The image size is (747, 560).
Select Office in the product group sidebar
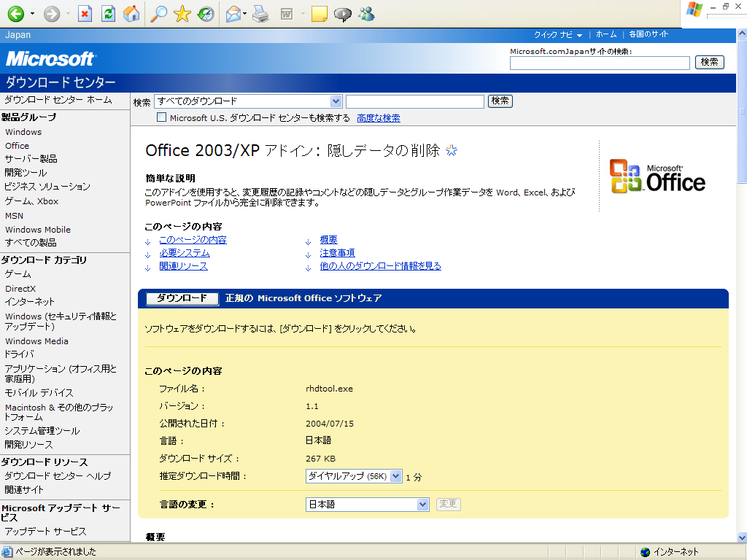point(18,146)
